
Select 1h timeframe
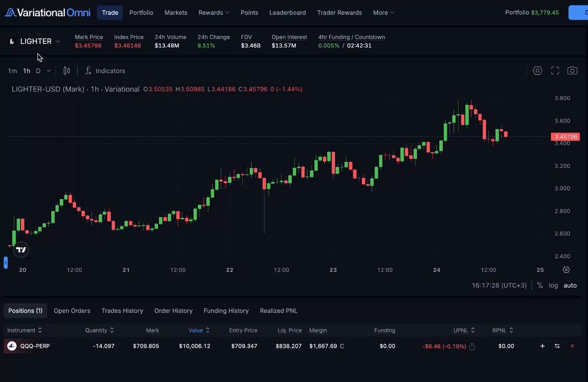point(26,71)
